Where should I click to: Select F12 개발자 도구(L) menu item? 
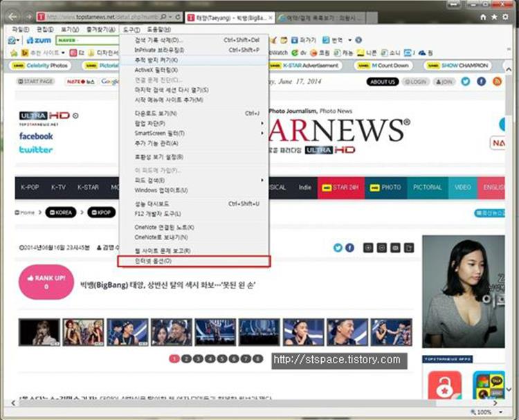194,214
